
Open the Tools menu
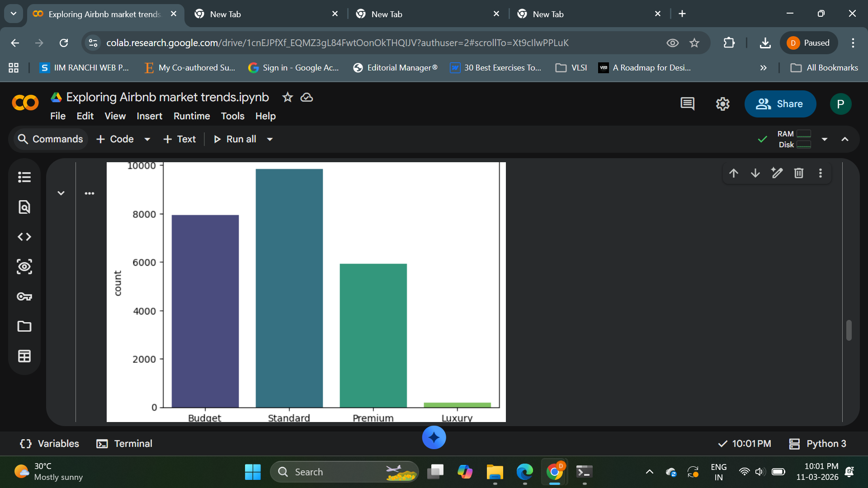[x=232, y=116]
